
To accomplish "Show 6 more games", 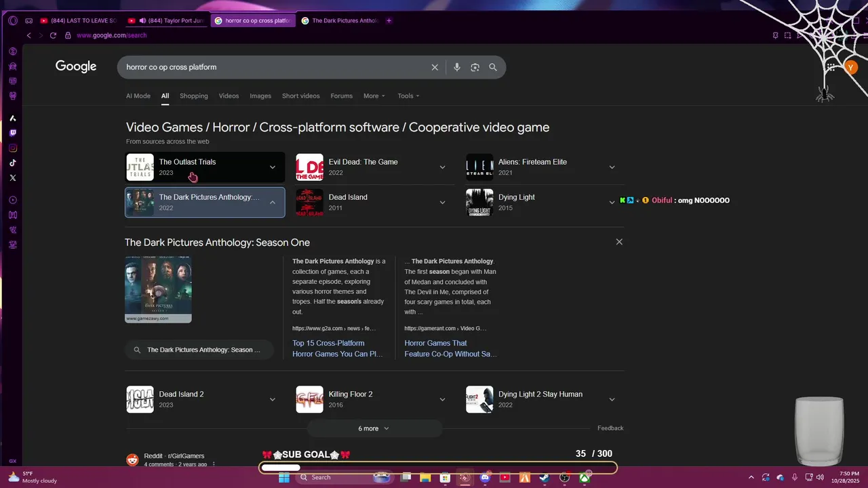I will tap(374, 428).
